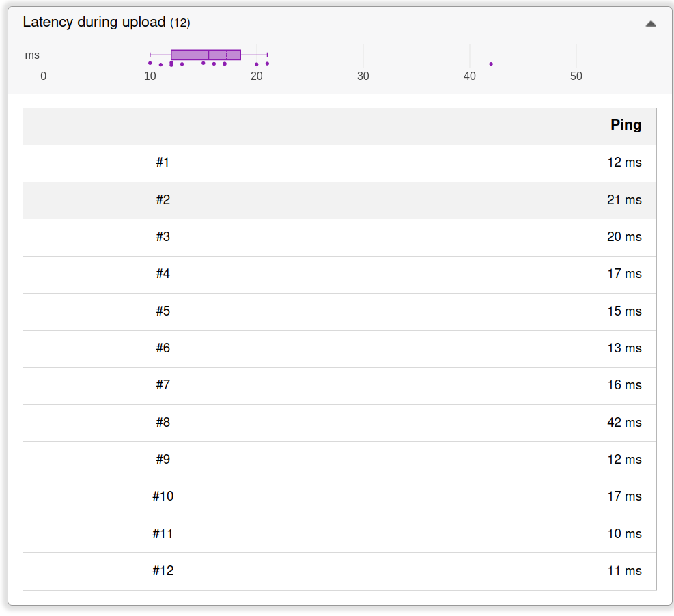Select the row labeled #9
The width and height of the screenshot is (674, 616).
pyautogui.click(x=163, y=460)
